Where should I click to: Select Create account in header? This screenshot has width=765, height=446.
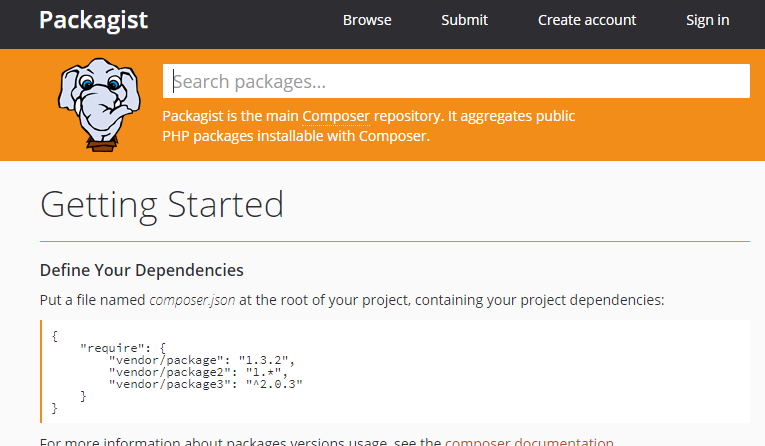[x=586, y=20]
